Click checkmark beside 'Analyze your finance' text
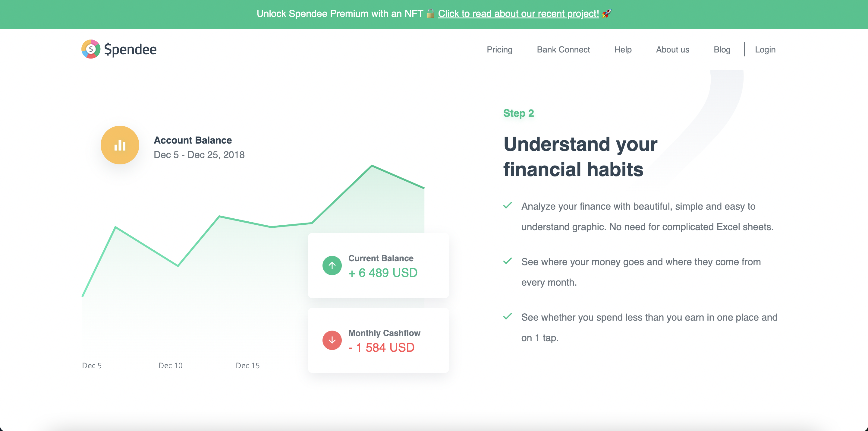The image size is (868, 431). point(508,205)
